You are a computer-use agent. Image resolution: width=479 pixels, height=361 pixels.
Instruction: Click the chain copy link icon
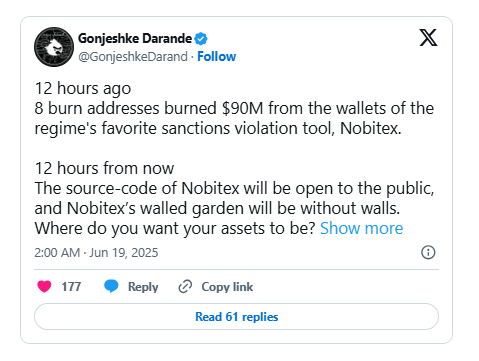click(185, 287)
